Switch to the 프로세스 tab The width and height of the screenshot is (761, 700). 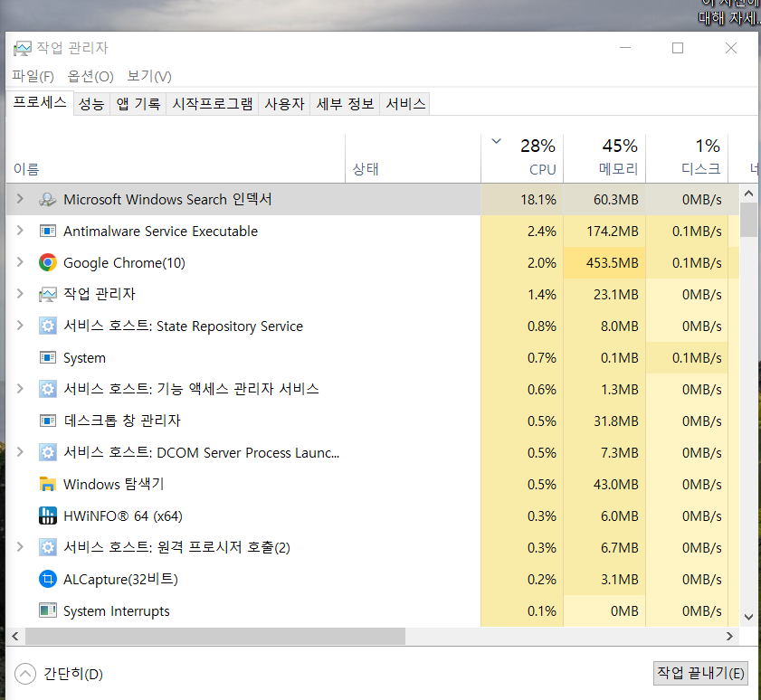(x=40, y=102)
